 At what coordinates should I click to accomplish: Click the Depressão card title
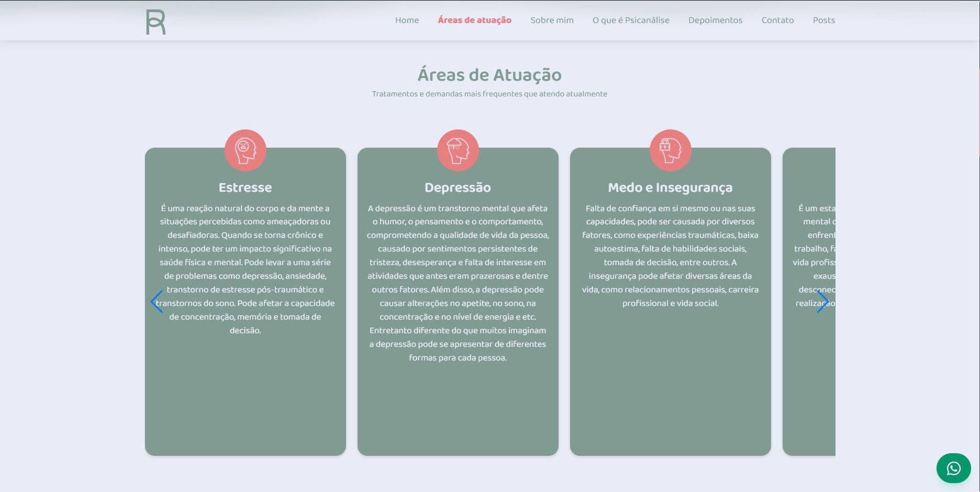tap(458, 188)
